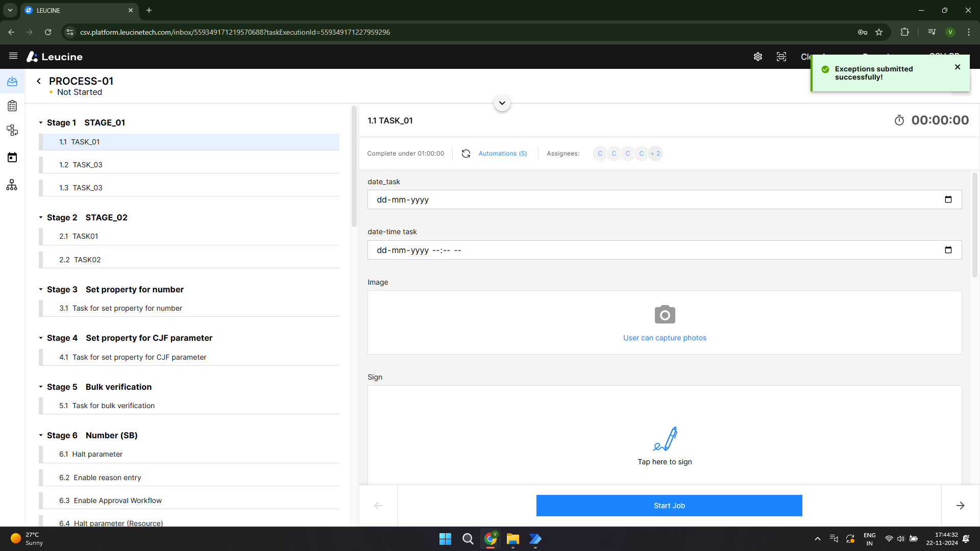The height and width of the screenshot is (551, 980).
Task: Bookmark page with star icon
Action: 879,32
